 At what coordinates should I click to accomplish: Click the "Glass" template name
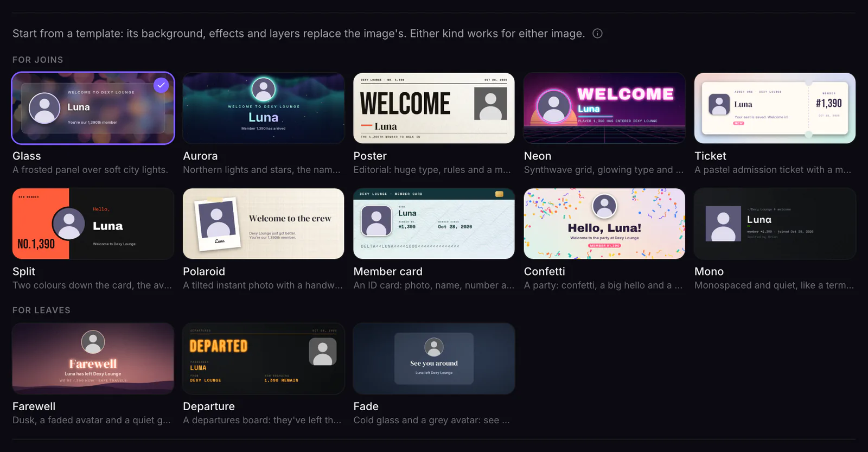(x=27, y=156)
